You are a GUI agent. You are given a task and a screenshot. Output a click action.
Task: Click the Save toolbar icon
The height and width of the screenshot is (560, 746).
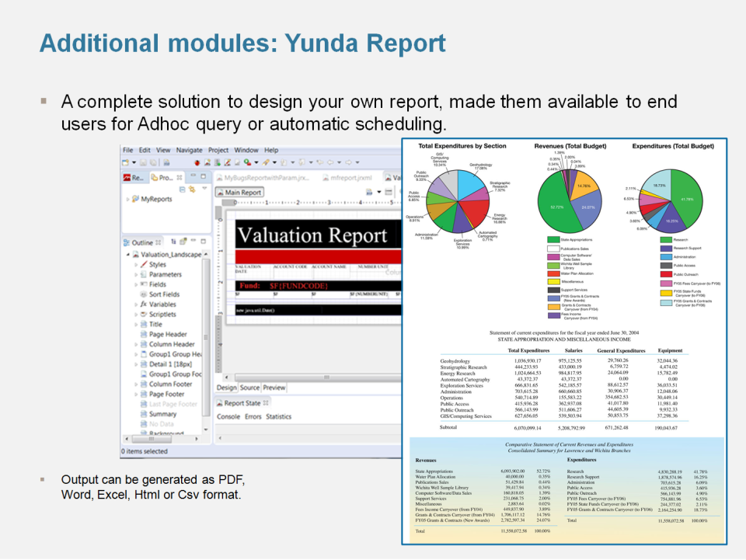click(x=143, y=162)
